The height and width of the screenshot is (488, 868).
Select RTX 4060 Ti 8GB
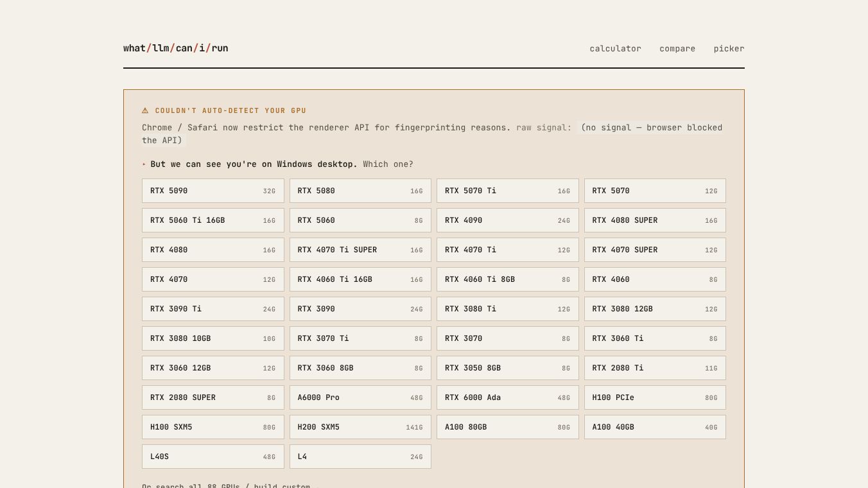(x=508, y=279)
